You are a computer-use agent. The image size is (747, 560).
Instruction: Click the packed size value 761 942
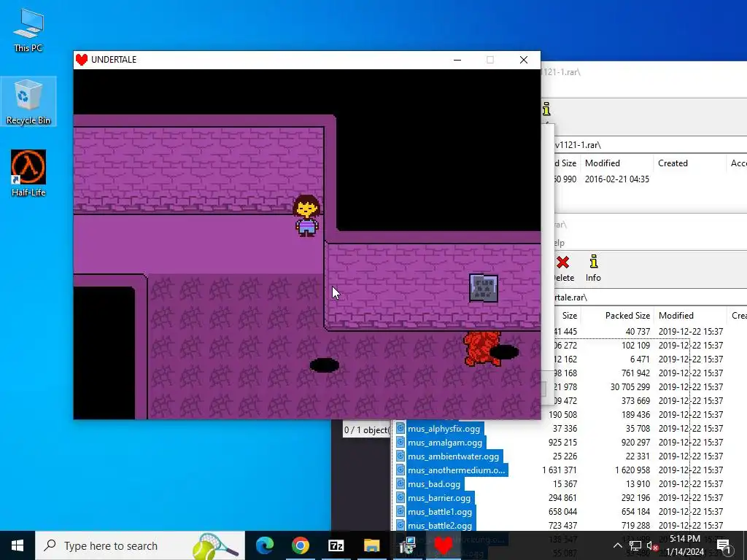tap(635, 373)
